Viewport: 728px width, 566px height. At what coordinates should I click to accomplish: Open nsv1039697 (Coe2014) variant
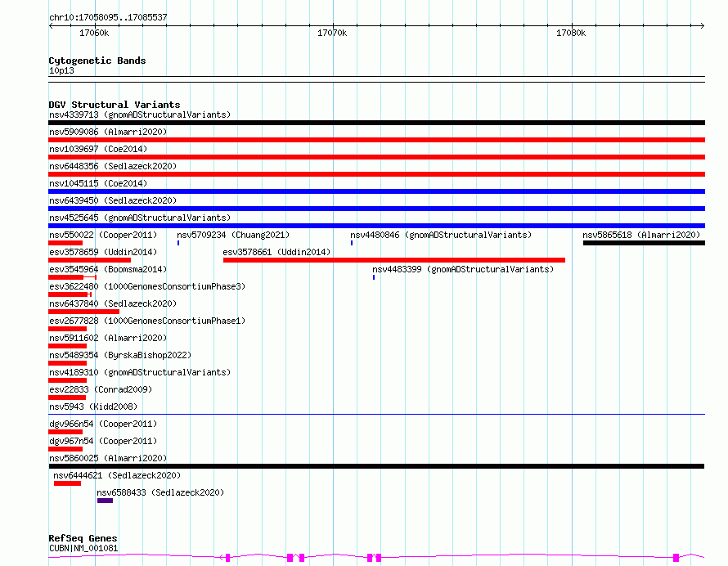98,149
